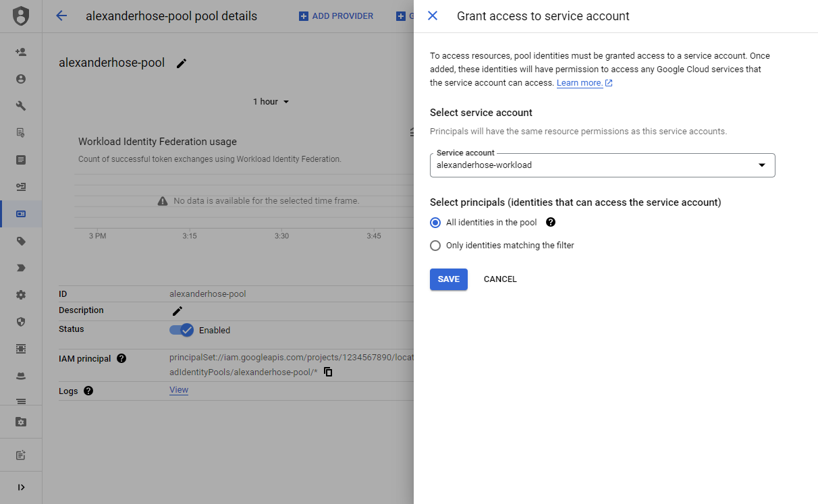Open the 'Learn more' link
Viewport: 818px width, 504px height.
580,82
